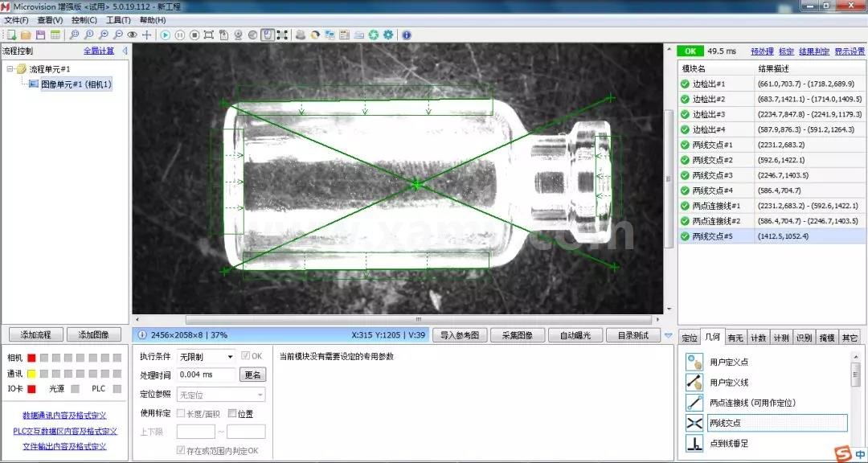This screenshot has height=463, width=868.
Task: Click the 目录测试 button
Action: 633,335
